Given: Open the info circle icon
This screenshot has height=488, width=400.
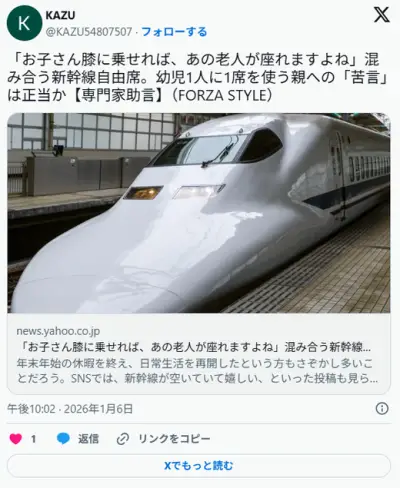Looking at the screenshot, I should pos(382,408).
